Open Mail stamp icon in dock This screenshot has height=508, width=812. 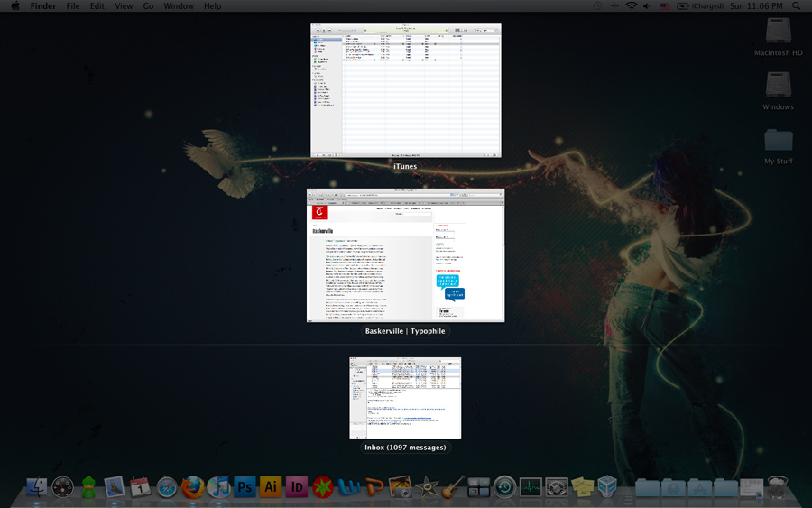(x=115, y=487)
